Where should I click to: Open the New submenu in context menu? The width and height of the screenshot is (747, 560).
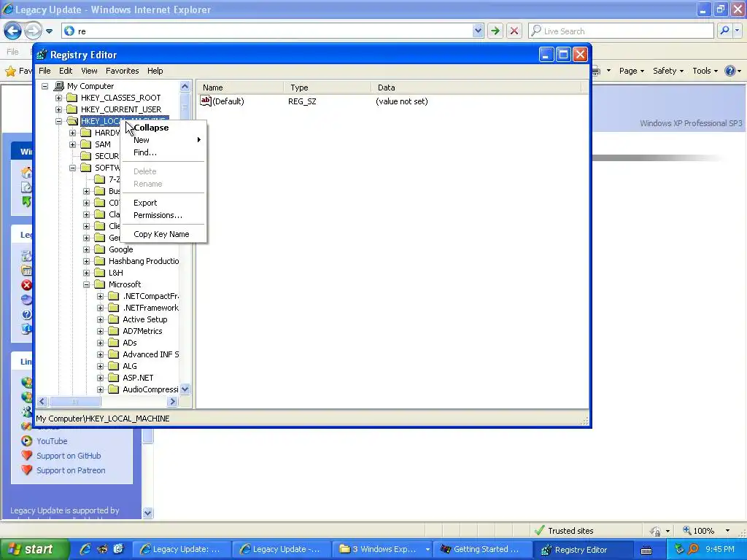[164, 140]
